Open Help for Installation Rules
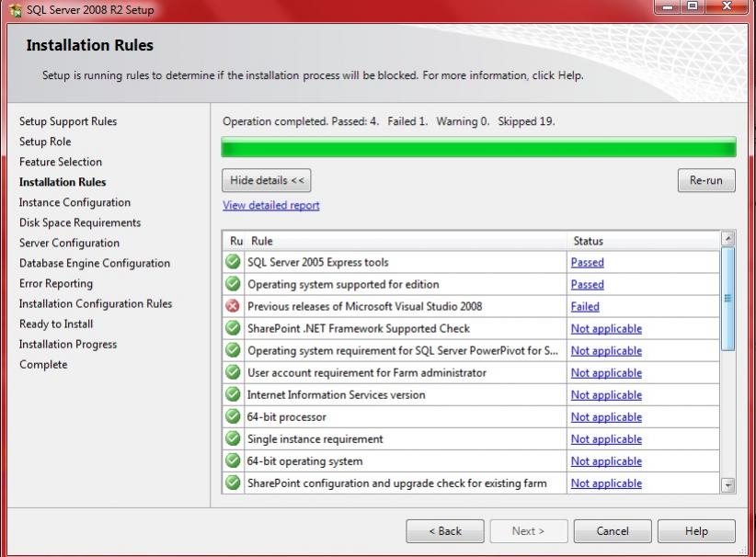 click(x=696, y=531)
